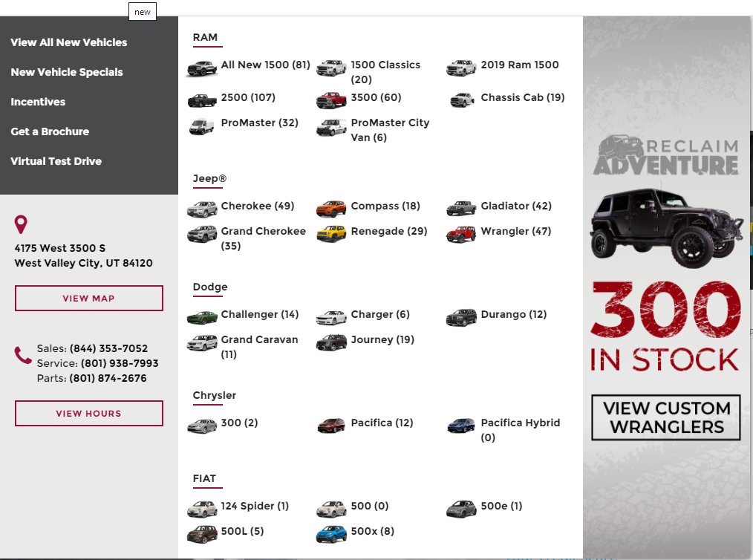This screenshot has height=560, width=753.
Task: Select the Renegade (29) link
Action: 389,232
